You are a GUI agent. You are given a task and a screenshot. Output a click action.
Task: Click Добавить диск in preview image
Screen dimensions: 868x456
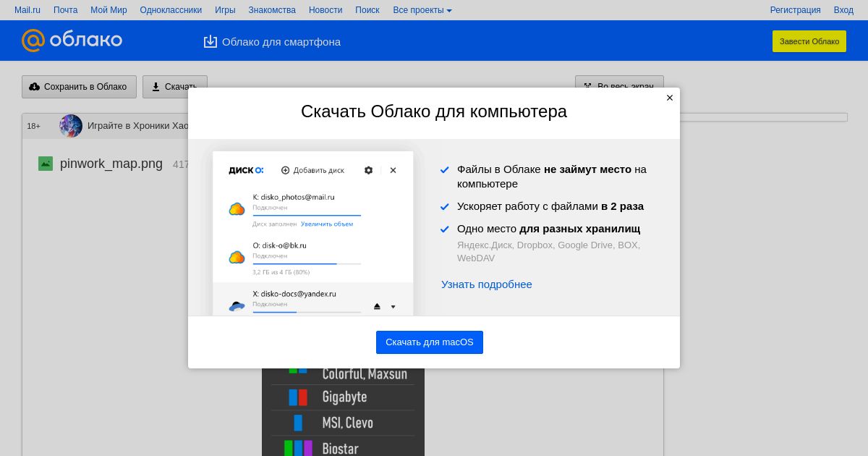[312, 170]
